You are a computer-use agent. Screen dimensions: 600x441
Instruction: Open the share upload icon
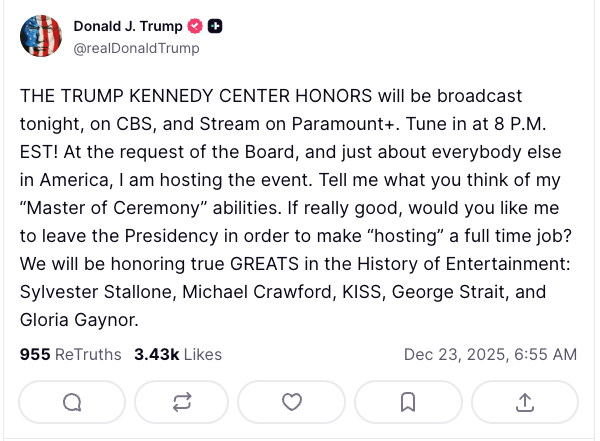[x=525, y=402]
